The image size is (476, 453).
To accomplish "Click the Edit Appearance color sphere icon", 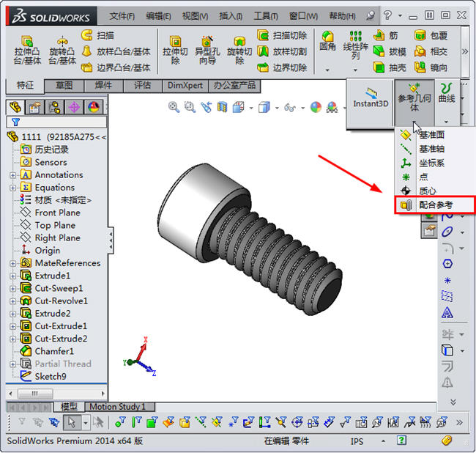I will coord(316,107).
